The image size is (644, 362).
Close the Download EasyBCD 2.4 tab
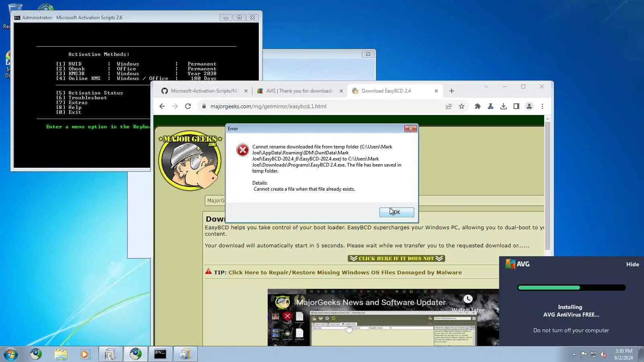point(436,91)
